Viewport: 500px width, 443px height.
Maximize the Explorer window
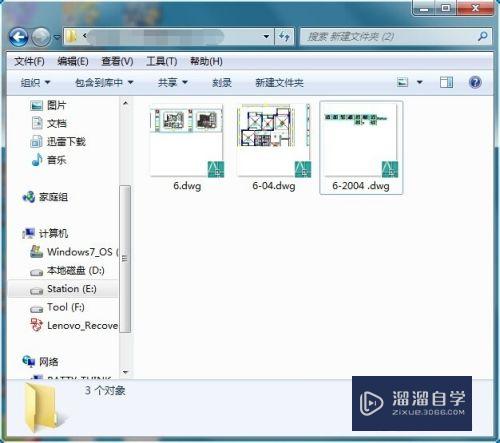point(446,8)
